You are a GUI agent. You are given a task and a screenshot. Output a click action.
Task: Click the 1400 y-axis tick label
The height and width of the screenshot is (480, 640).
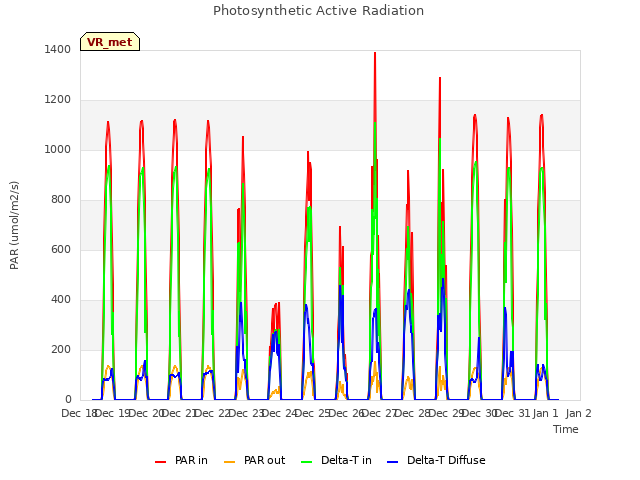[58, 49]
